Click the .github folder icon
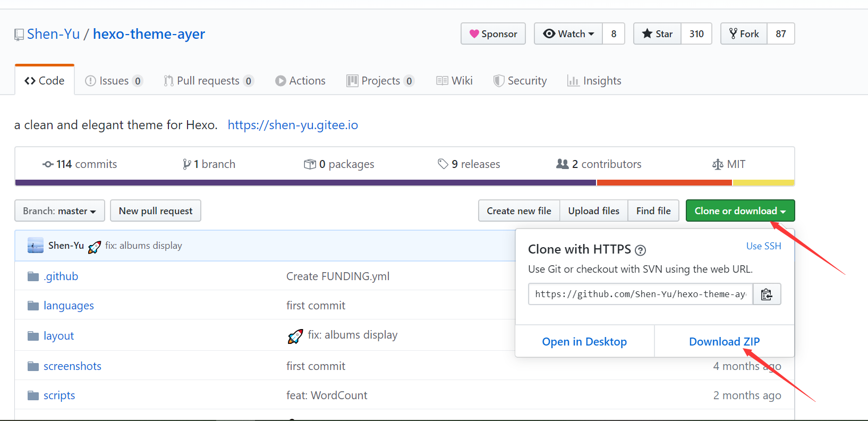Image resolution: width=868 pixels, height=421 pixels. (x=33, y=276)
